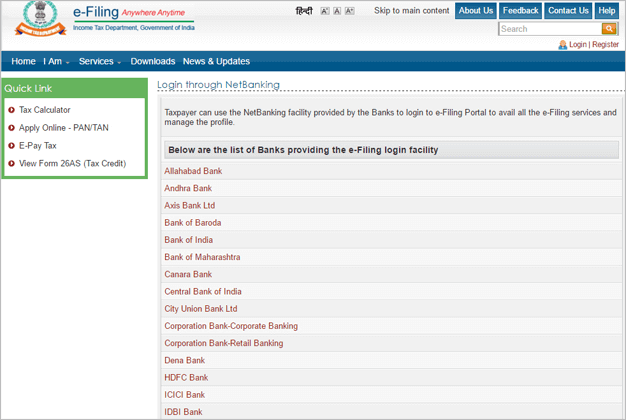Click the Register link
626x420 pixels.
click(x=605, y=44)
